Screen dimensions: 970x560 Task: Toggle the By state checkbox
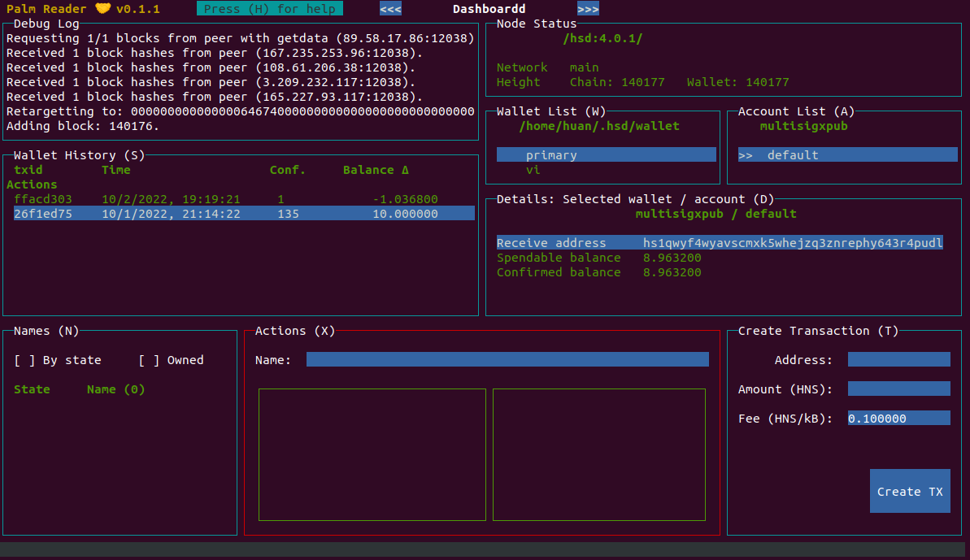24,360
